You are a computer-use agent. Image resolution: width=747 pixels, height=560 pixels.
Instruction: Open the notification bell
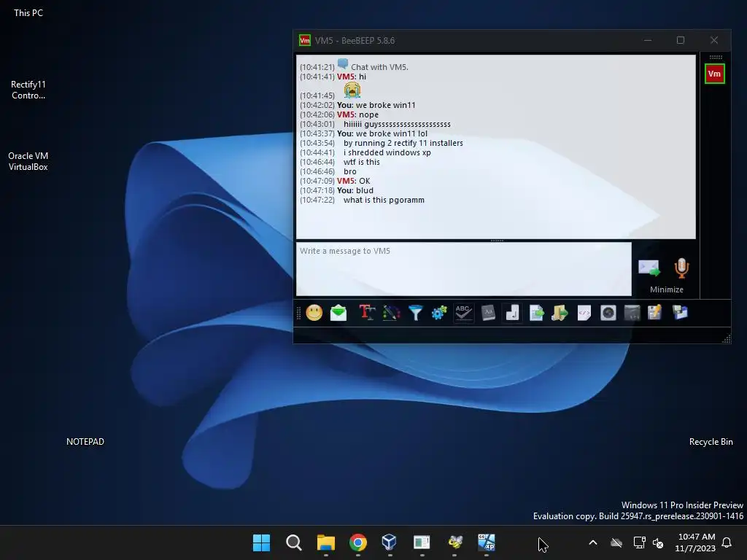(x=727, y=542)
